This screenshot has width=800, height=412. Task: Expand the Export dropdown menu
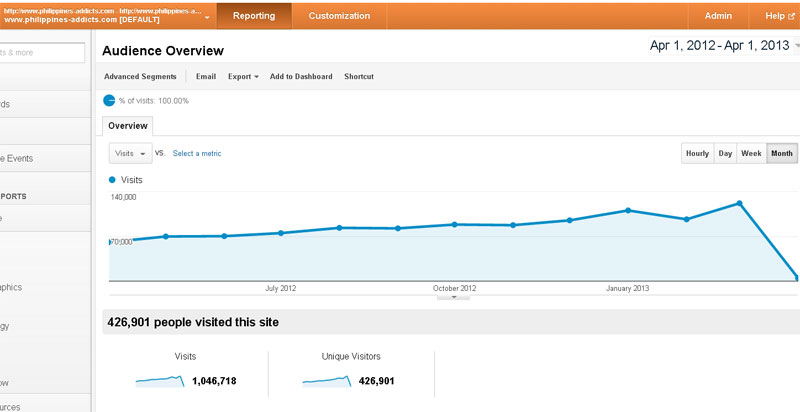(243, 76)
